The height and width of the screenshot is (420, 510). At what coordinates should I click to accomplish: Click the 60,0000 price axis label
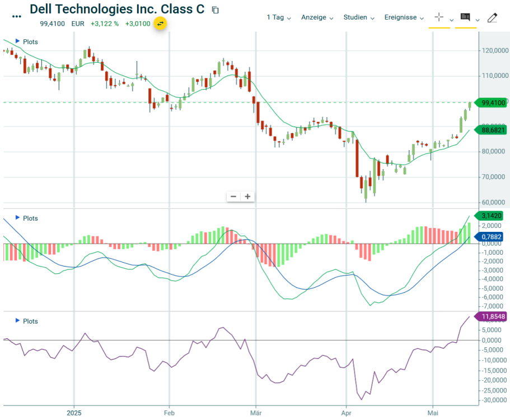click(x=493, y=202)
